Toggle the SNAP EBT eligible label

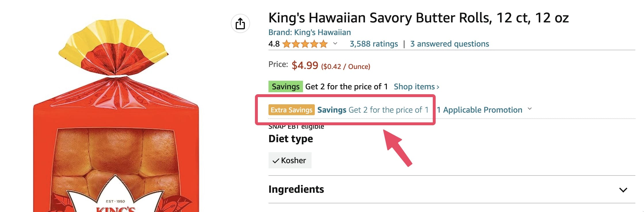point(296,126)
